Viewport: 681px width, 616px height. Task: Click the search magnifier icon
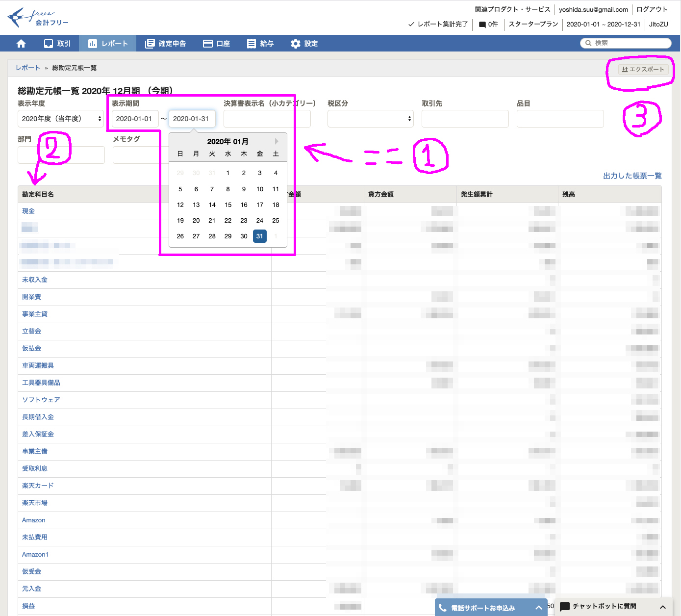(x=588, y=43)
